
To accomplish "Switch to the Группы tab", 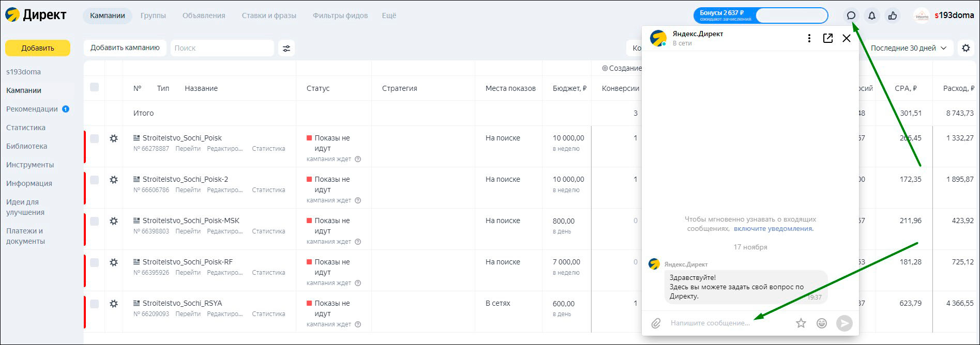I will 153,15.
